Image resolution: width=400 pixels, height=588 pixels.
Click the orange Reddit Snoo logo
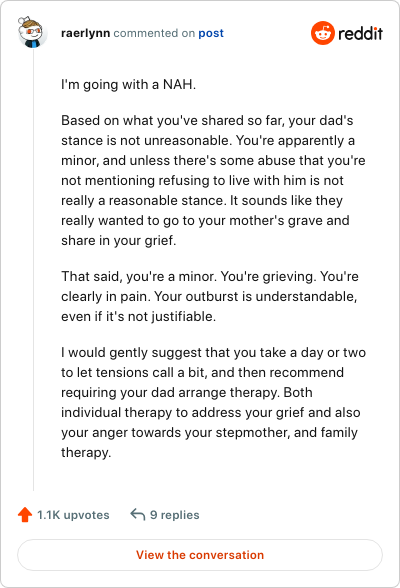click(322, 33)
